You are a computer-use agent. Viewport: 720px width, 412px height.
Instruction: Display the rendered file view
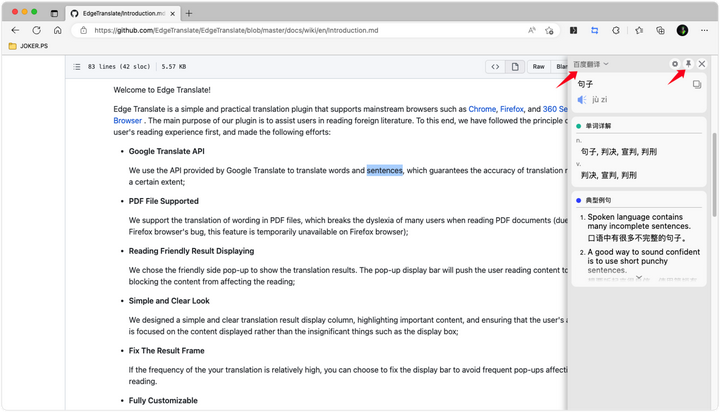(x=515, y=67)
